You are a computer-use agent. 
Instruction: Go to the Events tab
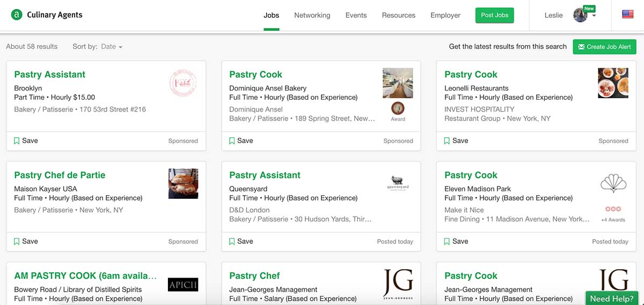pyautogui.click(x=356, y=15)
